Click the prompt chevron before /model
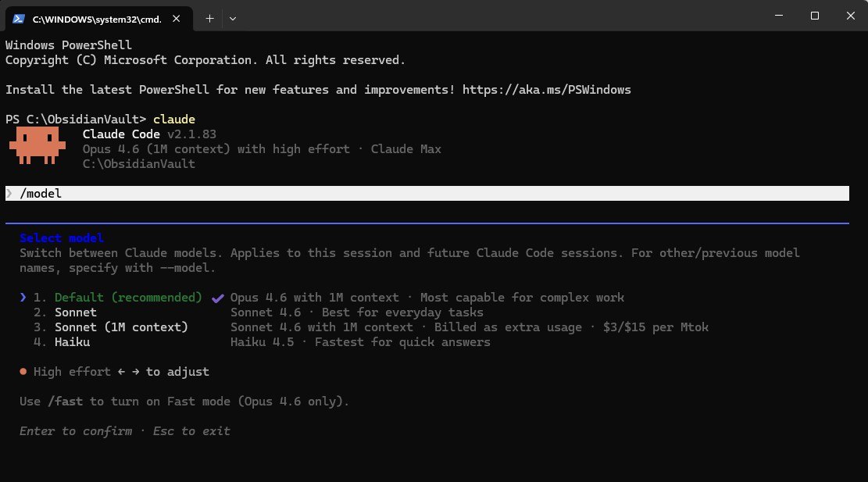The width and height of the screenshot is (868, 482). click(x=9, y=194)
